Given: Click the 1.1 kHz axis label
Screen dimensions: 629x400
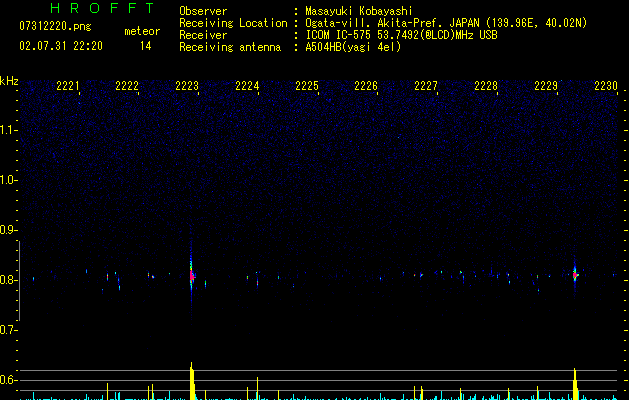Looking at the screenshot, I should (x=8, y=130).
